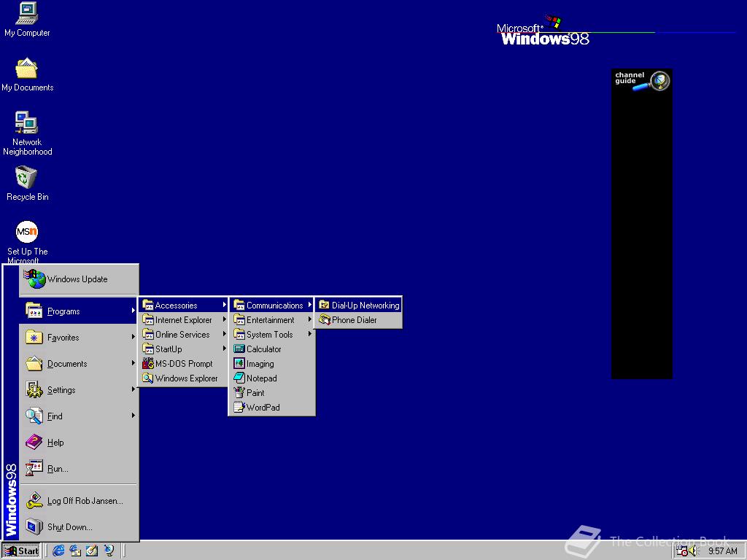Image resolution: width=747 pixels, height=560 pixels.
Task: Open Windows Update from the Start menu
Action: (79, 279)
